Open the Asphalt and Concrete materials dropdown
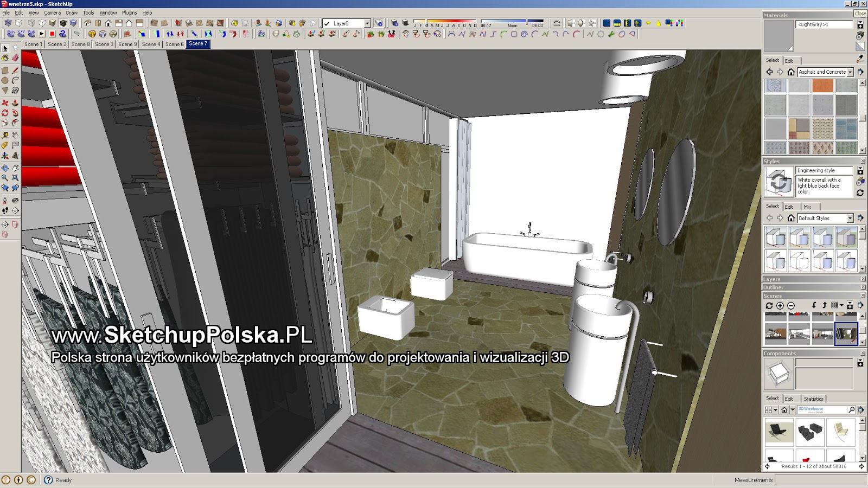Screen dimensions: 868x488 tap(851, 72)
